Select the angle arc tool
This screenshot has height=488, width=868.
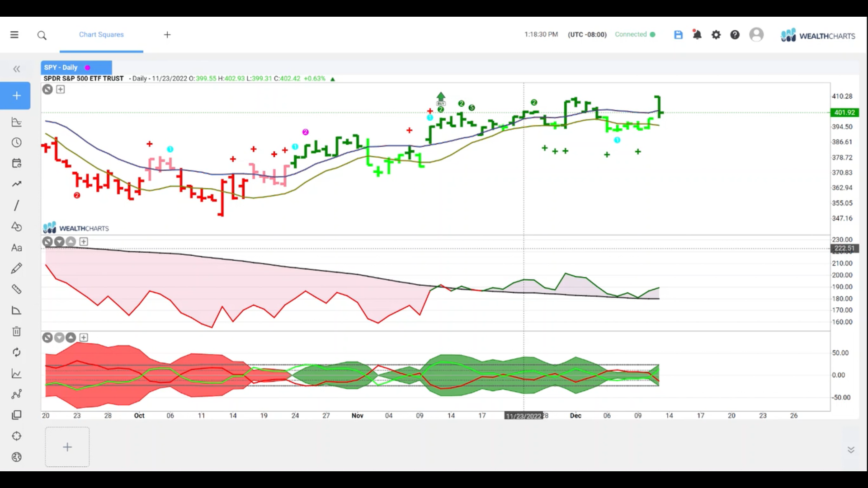click(17, 310)
